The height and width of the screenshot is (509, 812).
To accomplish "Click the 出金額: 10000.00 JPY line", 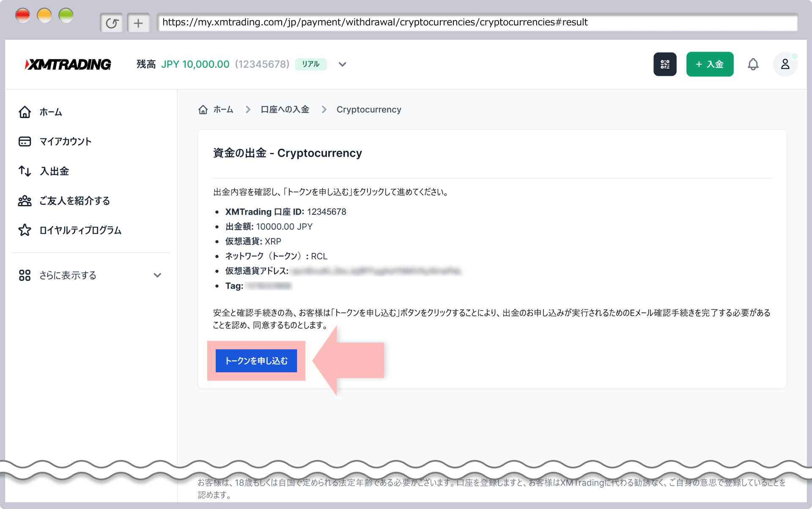I will tap(269, 227).
